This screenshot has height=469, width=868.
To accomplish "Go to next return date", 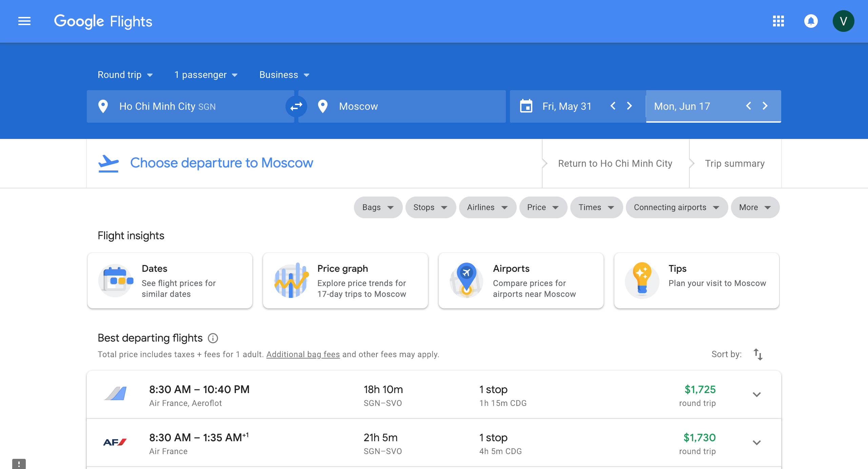I will (765, 106).
